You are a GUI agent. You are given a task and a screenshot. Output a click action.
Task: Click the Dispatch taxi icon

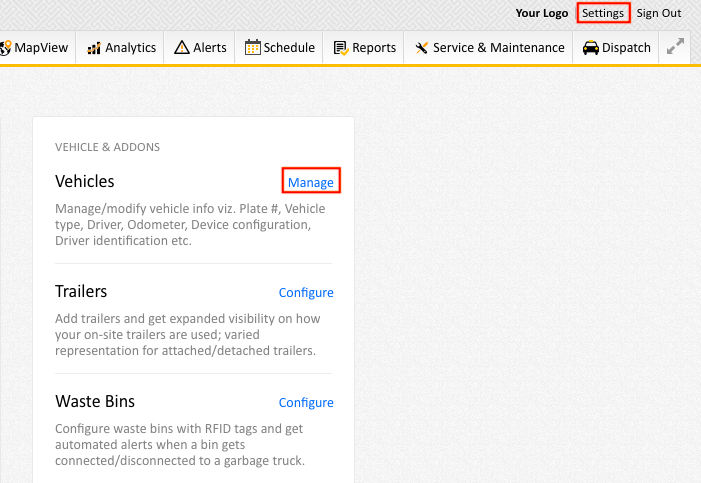(x=591, y=47)
